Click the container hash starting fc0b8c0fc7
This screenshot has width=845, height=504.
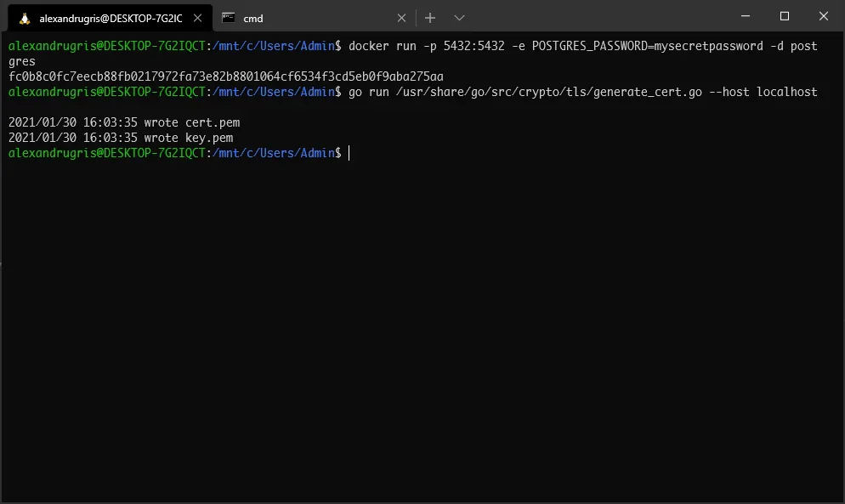click(226, 76)
